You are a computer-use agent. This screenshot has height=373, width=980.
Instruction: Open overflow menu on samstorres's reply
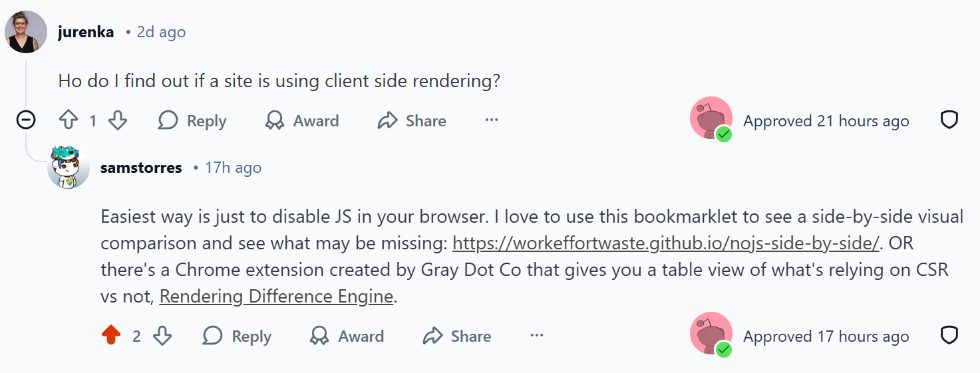537,336
